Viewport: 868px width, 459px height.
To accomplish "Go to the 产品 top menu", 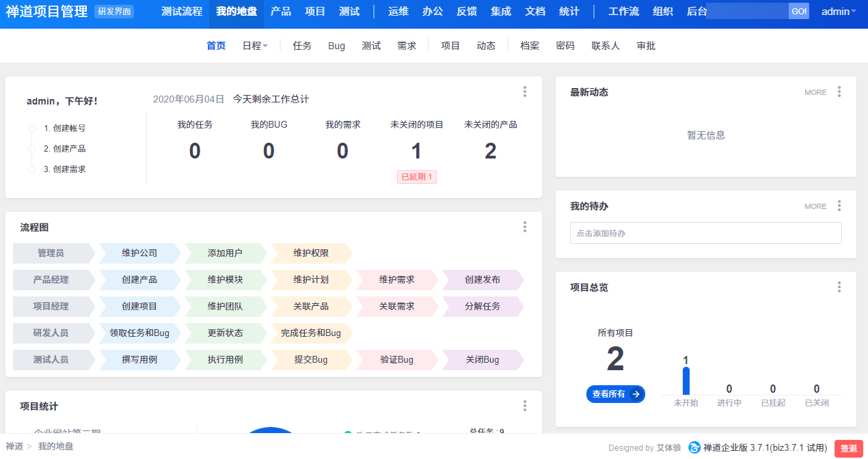I will 280,12.
